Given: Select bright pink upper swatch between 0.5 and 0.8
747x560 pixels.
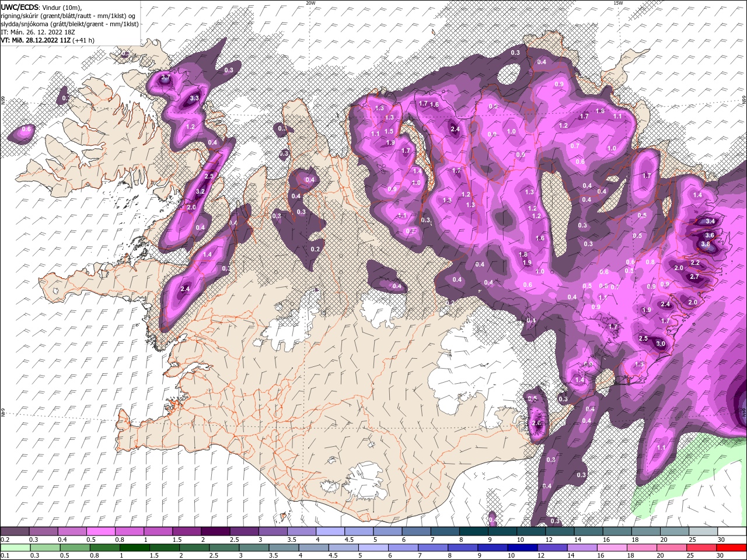Looking at the screenshot, I should (x=100, y=531).
